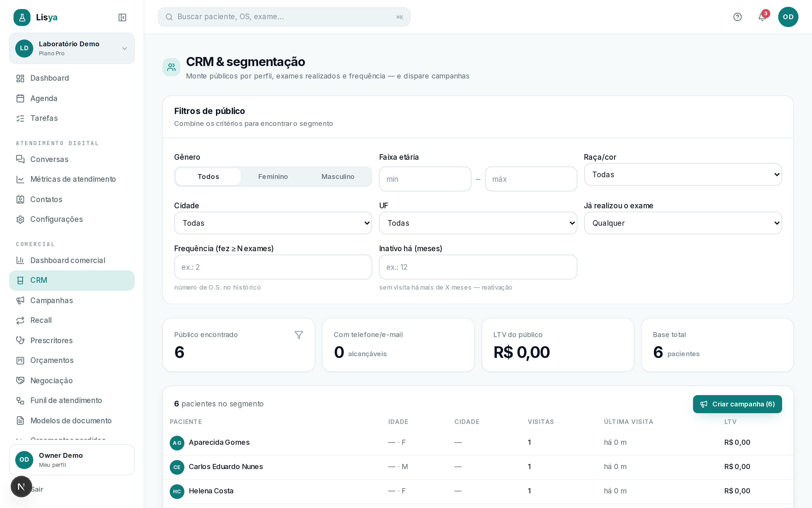The height and width of the screenshot is (508, 812).
Task: Focus the Buscar paciente search field
Action: (284, 17)
